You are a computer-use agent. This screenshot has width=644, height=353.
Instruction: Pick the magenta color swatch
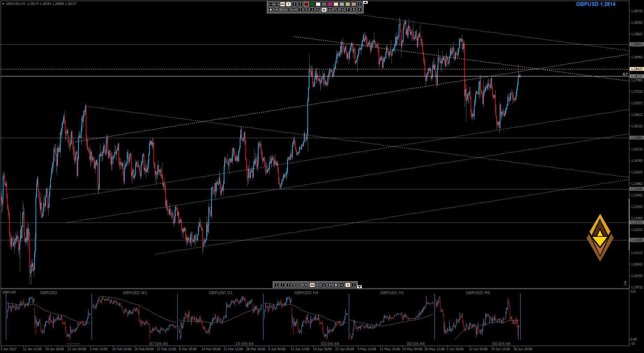pos(330,4)
